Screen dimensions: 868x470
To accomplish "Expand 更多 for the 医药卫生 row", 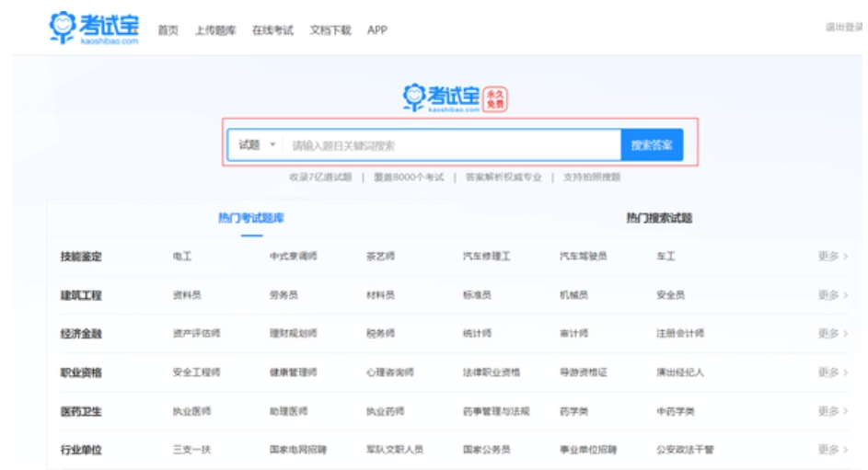I will [832, 411].
